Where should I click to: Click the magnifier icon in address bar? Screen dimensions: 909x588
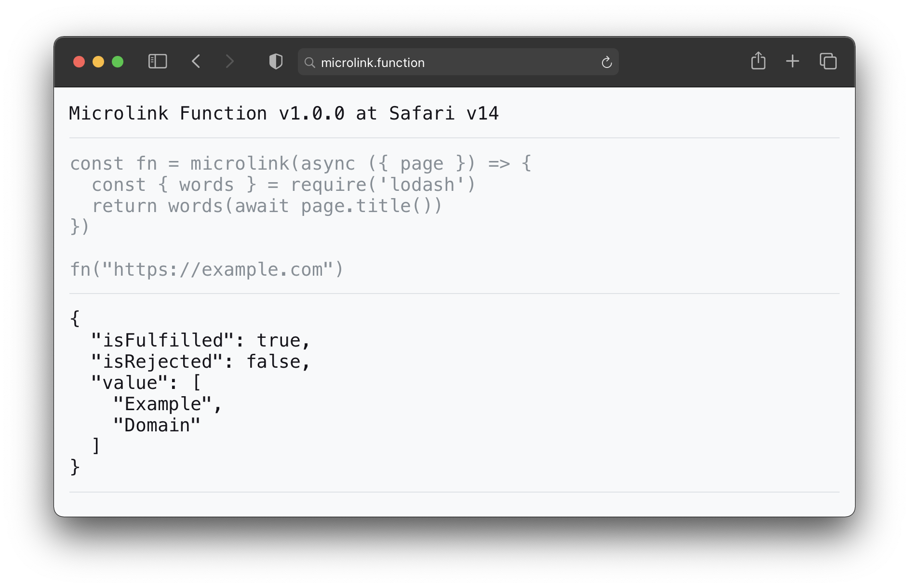click(310, 63)
